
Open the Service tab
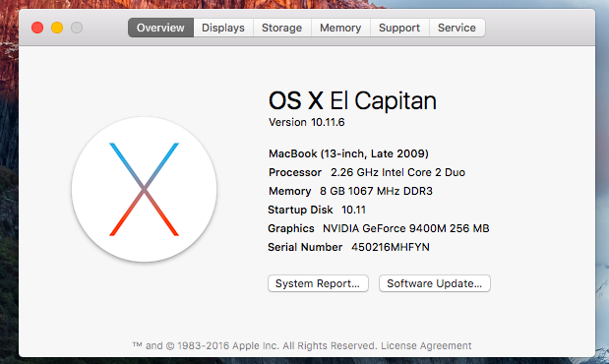(x=457, y=28)
